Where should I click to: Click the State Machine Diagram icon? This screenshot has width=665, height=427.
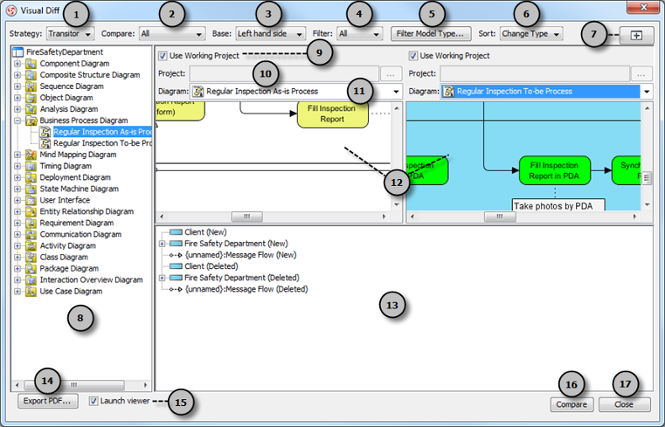pyautogui.click(x=31, y=189)
